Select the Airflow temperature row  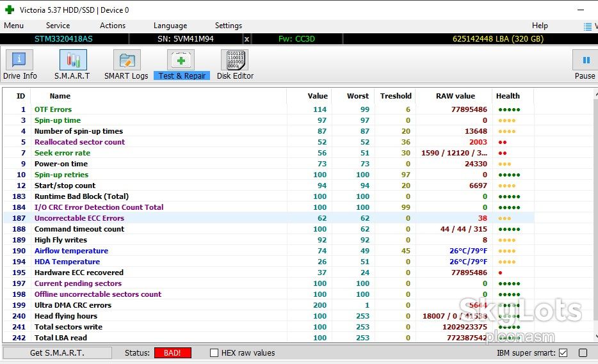(x=268, y=251)
